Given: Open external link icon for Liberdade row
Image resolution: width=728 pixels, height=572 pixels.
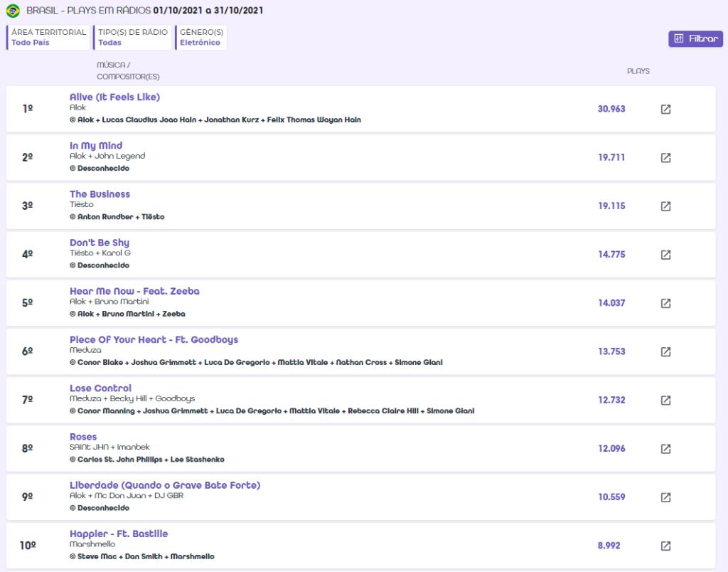Looking at the screenshot, I should tap(665, 497).
